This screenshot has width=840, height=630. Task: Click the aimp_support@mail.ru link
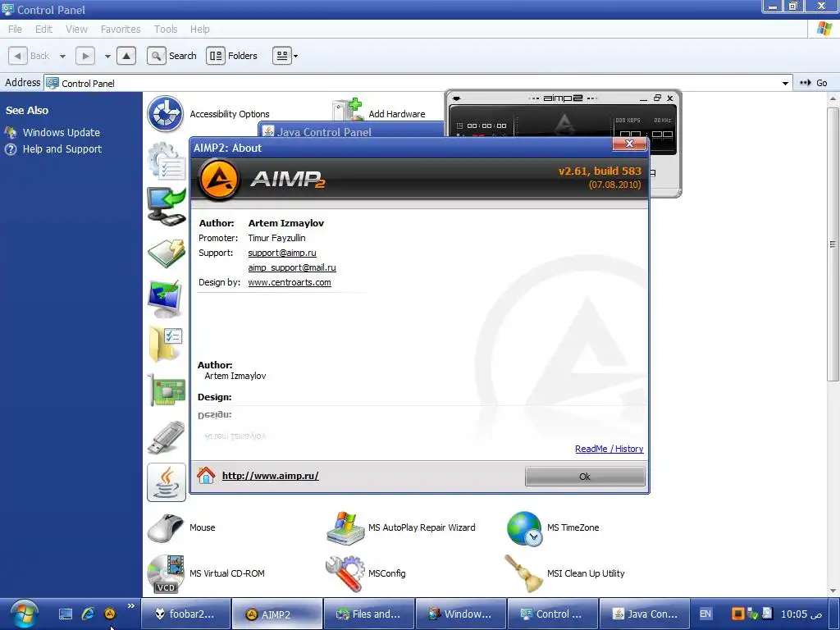pos(292,267)
